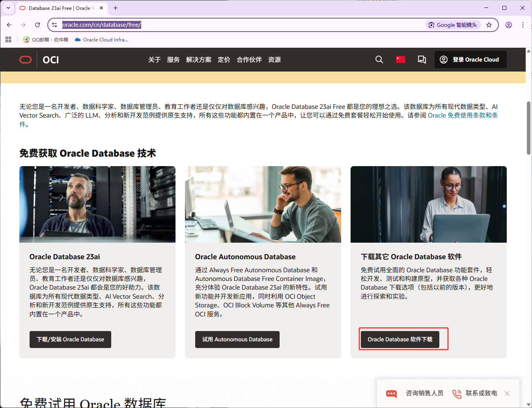532x408 pixels.
Task: Click the OCI text logo
Action: (51, 60)
